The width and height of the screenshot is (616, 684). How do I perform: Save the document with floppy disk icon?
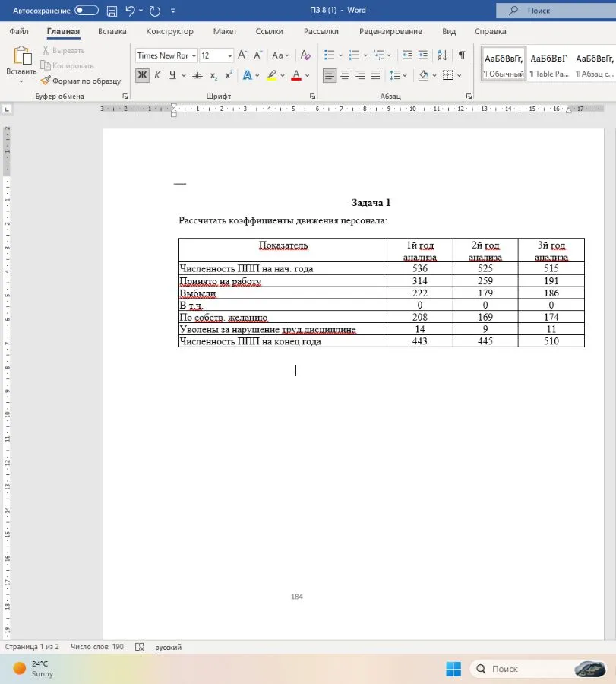point(112,11)
